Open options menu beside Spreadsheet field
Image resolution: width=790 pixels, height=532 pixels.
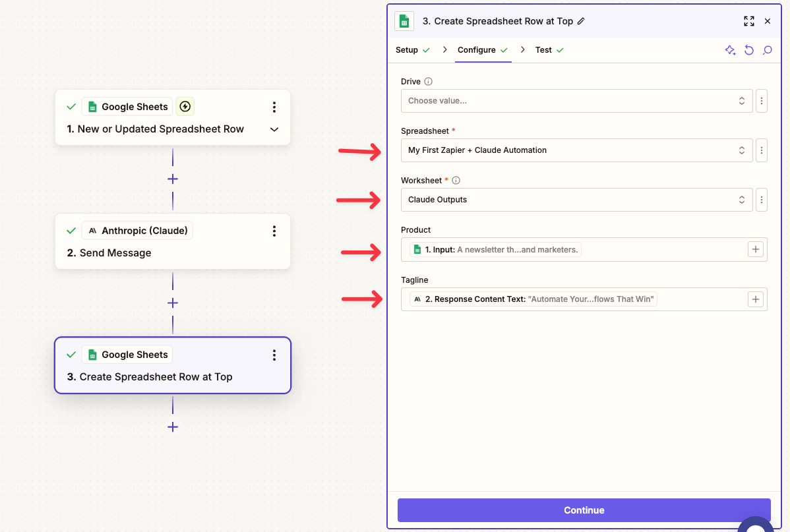coord(761,150)
